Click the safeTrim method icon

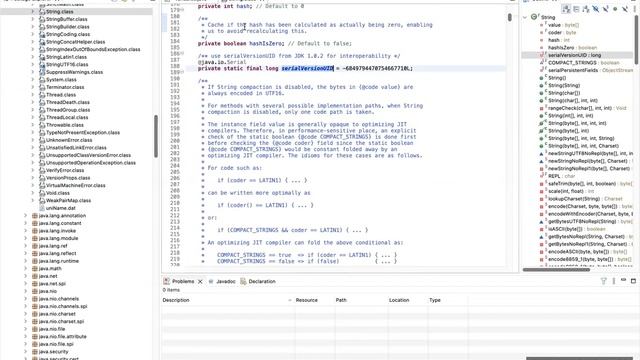(x=542, y=184)
